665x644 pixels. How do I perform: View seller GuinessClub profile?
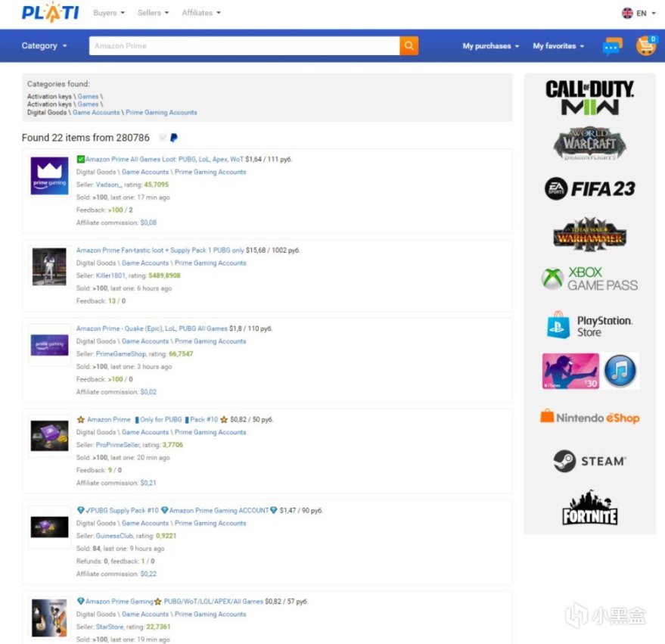click(114, 536)
